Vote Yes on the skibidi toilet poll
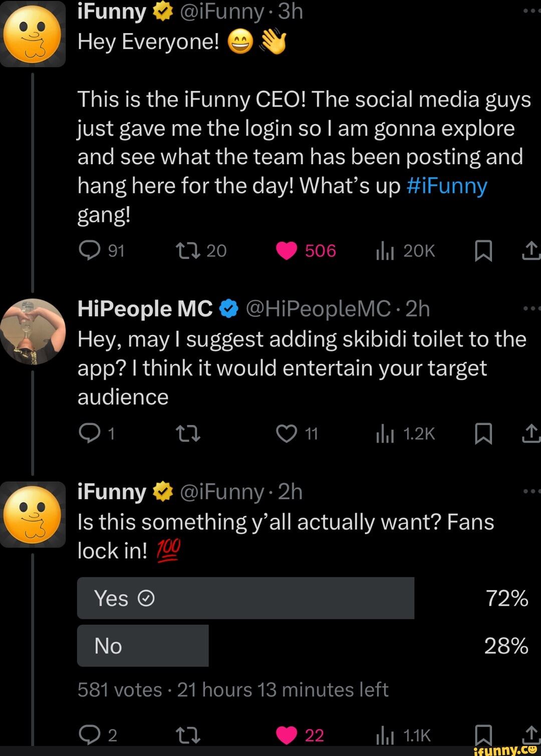 [245, 597]
